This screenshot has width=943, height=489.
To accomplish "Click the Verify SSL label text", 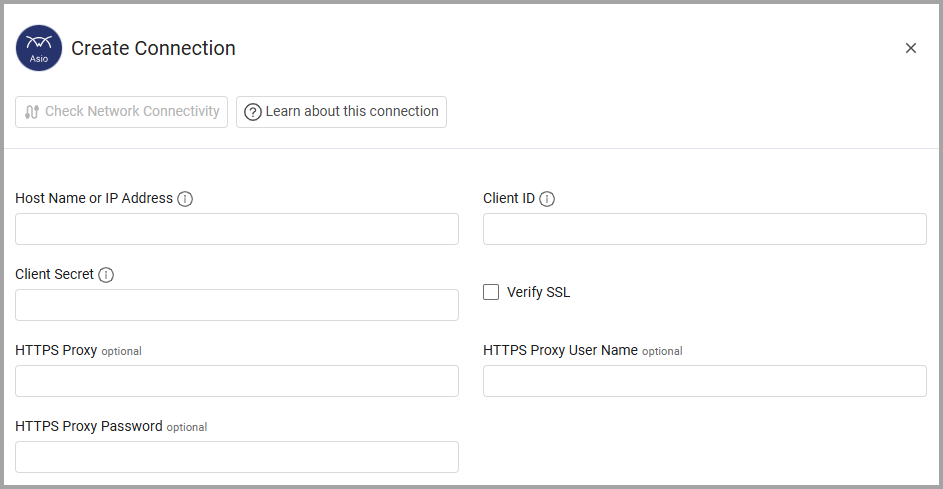I will (x=538, y=292).
